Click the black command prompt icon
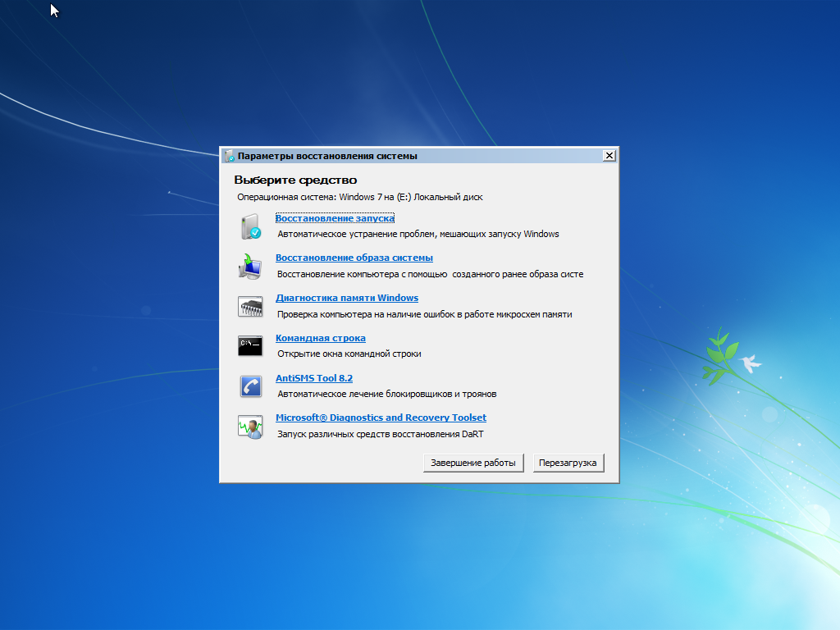The width and height of the screenshot is (840, 630). point(250,346)
